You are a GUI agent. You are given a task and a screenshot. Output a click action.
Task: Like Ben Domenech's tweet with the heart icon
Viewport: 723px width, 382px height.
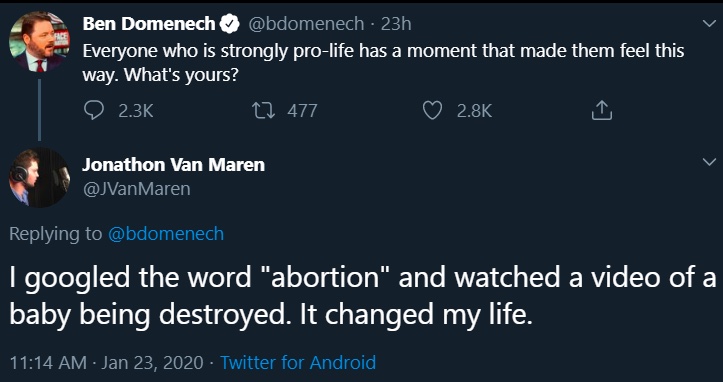tap(432, 111)
